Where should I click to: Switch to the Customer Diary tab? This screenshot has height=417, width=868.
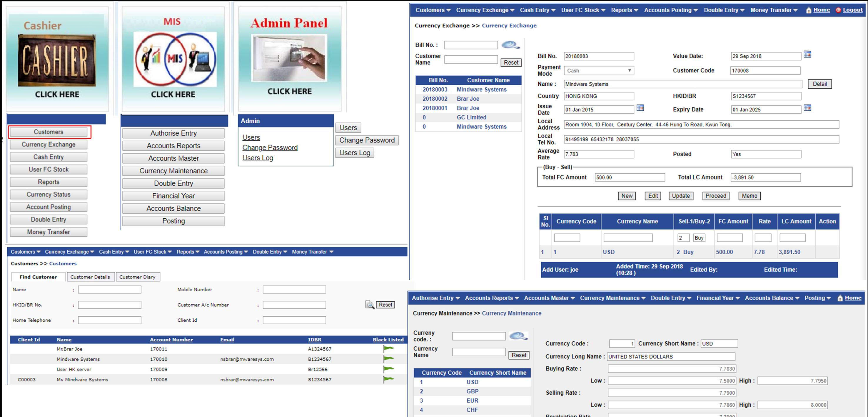pos(137,277)
